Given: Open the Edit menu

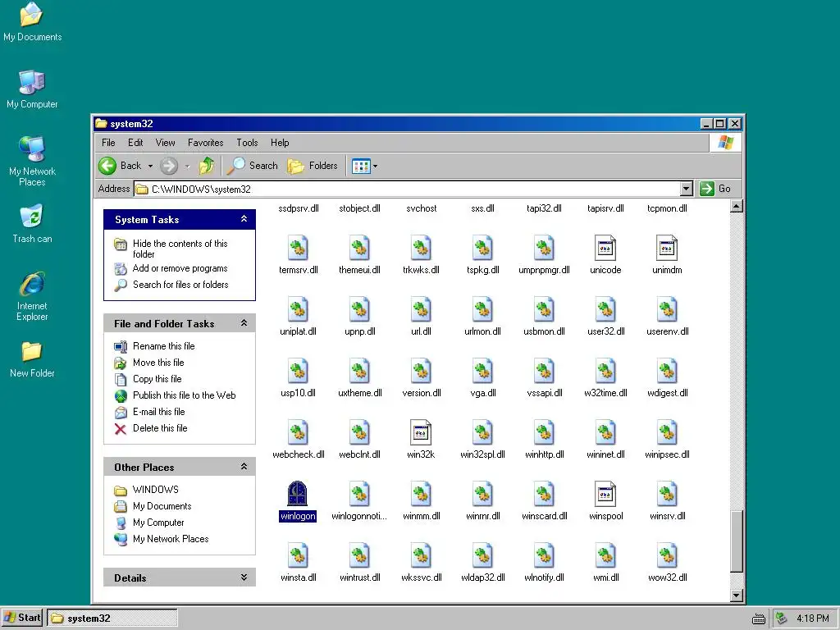Looking at the screenshot, I should (x=135, y=143).
